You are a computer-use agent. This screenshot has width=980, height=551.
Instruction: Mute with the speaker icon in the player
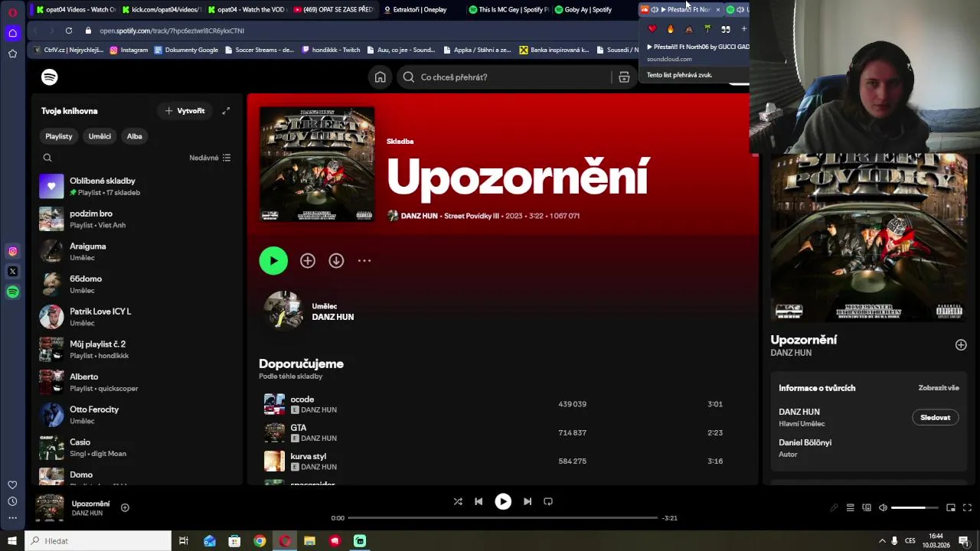[883, 507]
